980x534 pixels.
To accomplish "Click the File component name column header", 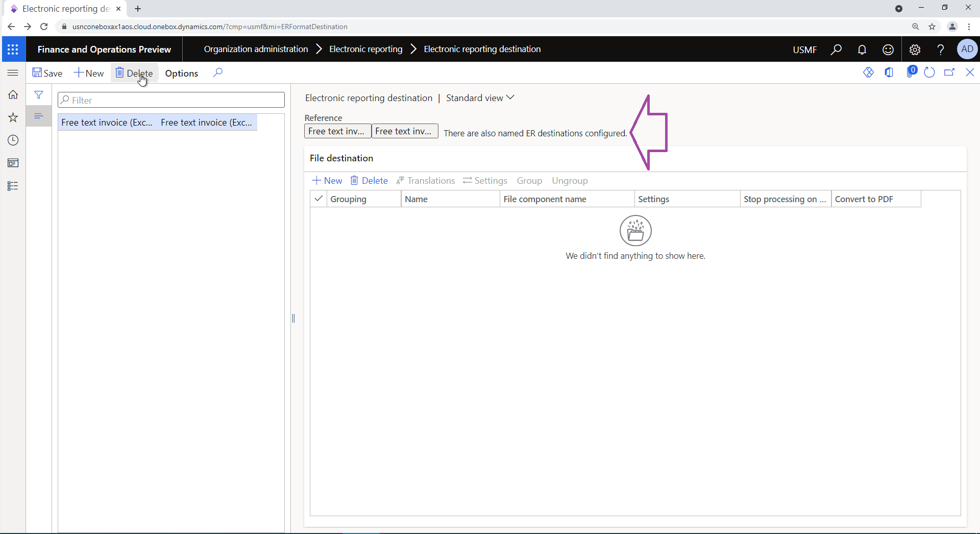I will click(x=567, y=199).
